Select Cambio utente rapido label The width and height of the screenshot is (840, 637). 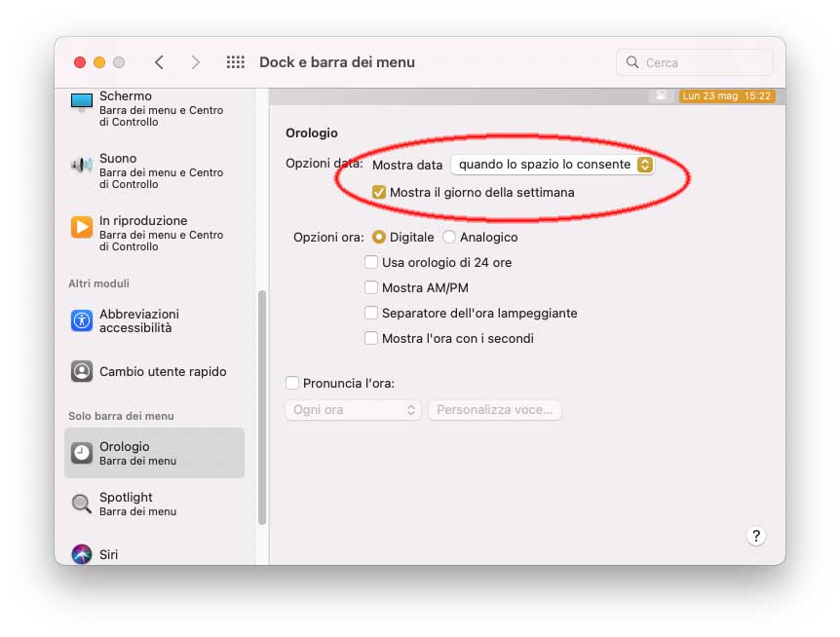[x=163, y=371]
